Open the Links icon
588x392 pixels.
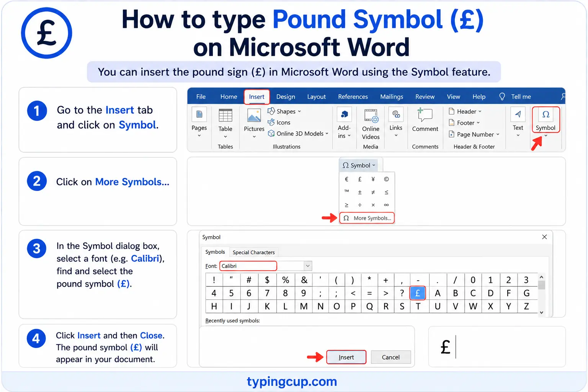[x=396, y=114]
